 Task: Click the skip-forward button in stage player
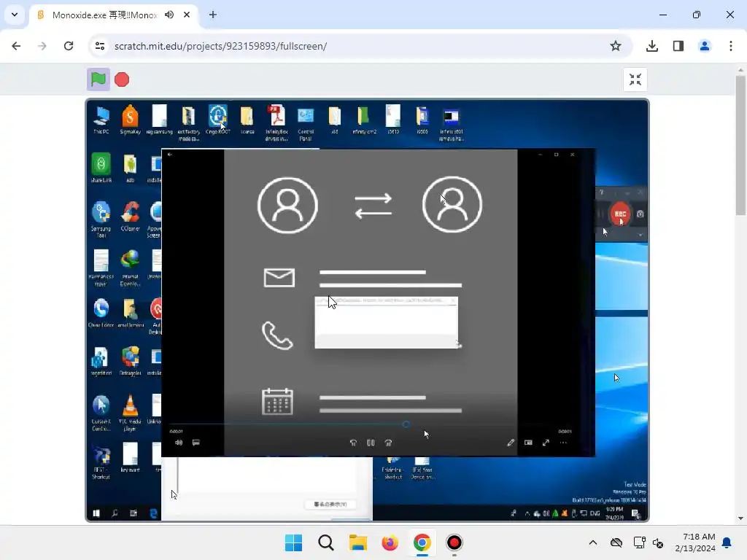(x=388, y=443)
